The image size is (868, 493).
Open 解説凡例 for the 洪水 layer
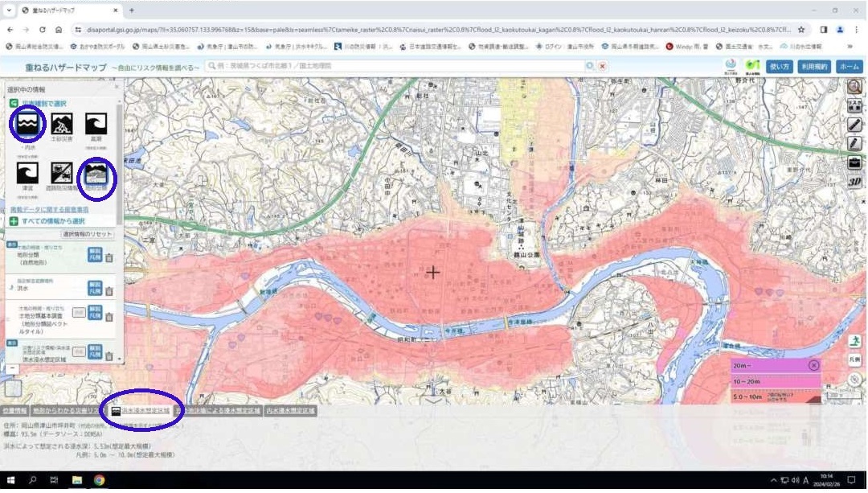pos(95,288)
